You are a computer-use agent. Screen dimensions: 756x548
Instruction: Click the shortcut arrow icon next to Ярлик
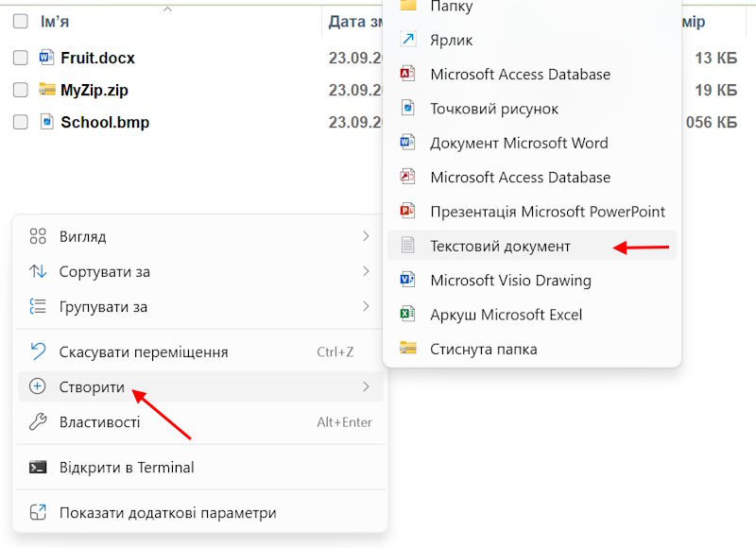408,40
